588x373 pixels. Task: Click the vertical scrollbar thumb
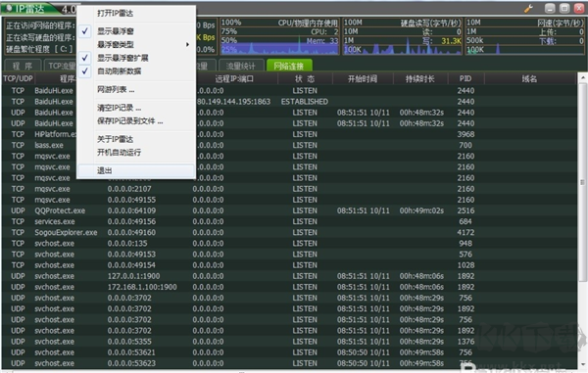click(582, 182)
